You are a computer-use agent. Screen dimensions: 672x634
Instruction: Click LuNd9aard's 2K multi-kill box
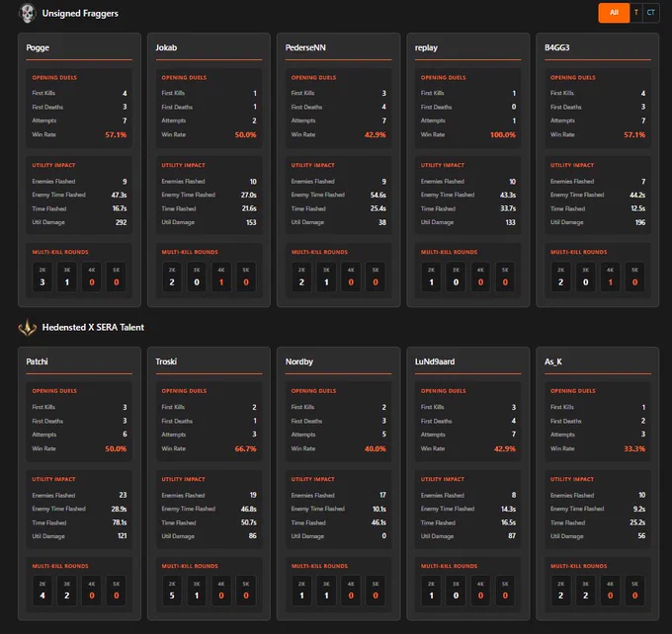tap(431, 591)
